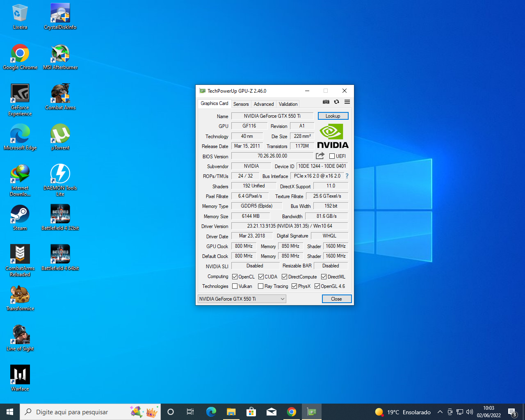
Task: Open the Validation tab
Action: click(x=288, y=104)
